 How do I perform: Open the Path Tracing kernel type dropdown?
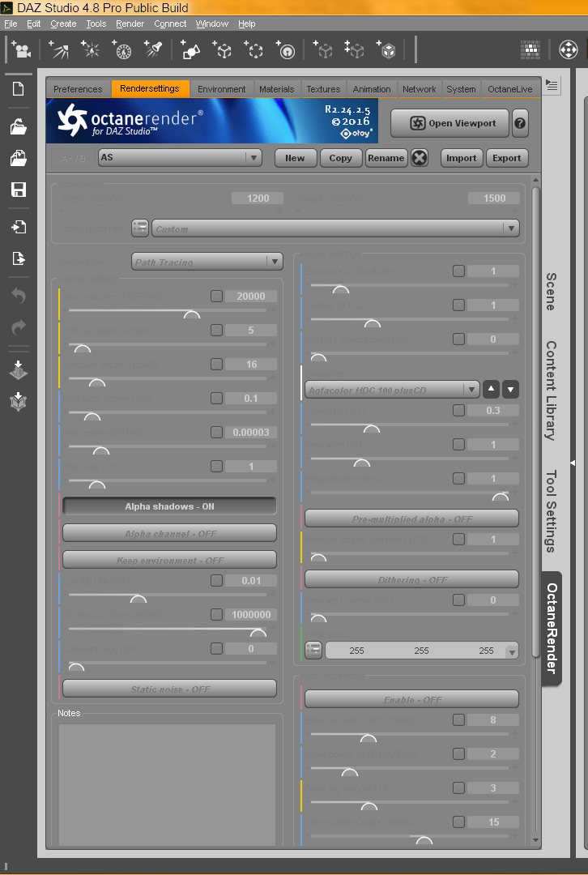207,262
